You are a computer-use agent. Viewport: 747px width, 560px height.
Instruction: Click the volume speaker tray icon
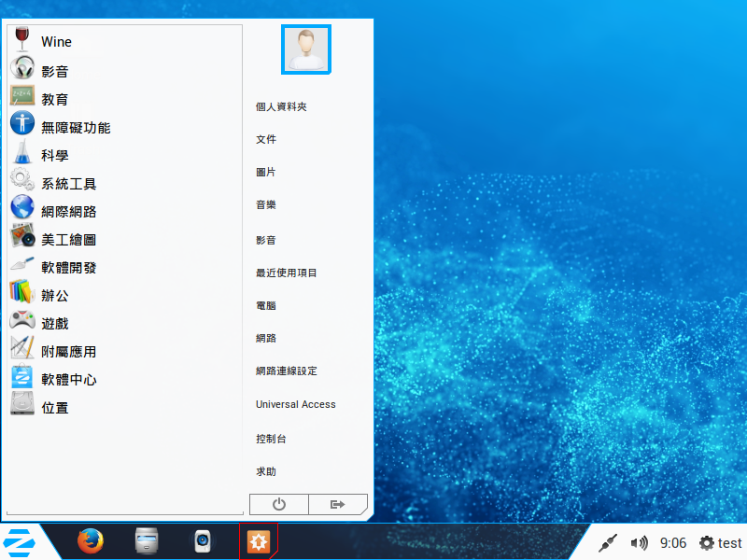(x=639, y=543)
